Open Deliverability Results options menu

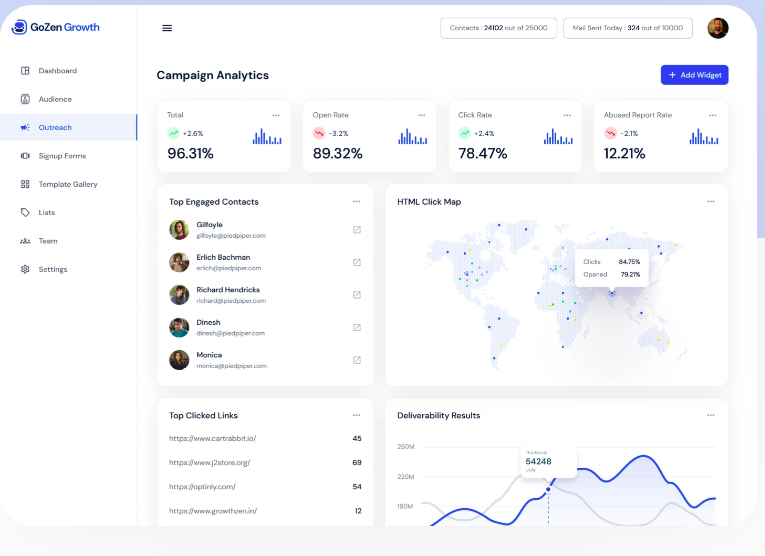(x=711, y=415)
